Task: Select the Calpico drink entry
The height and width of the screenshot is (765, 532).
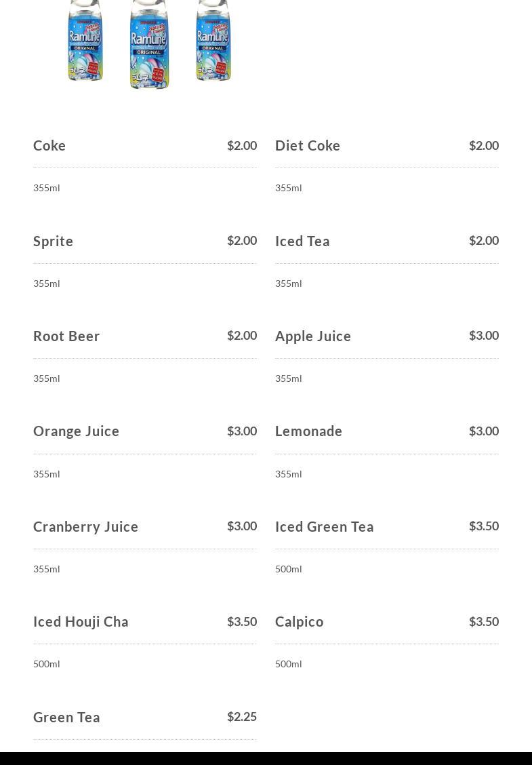Action: (x=300, y=622)
